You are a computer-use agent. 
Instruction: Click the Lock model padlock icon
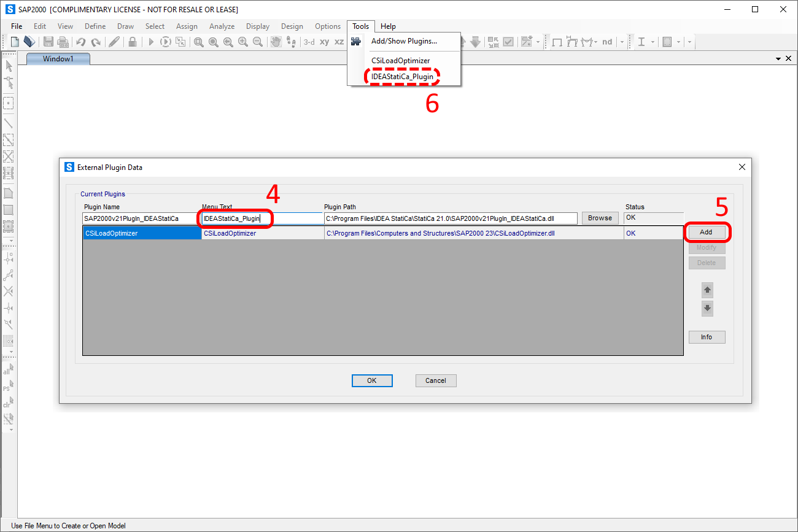pos(133,42)
